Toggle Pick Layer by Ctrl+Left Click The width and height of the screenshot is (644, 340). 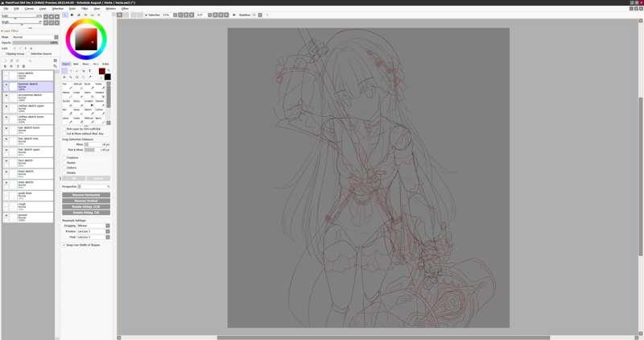84,129
